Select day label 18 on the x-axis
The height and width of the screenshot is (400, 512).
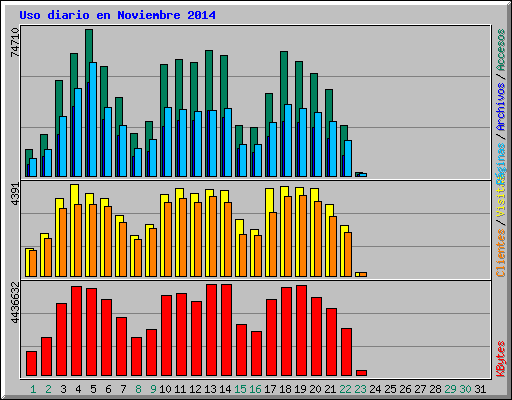pyautogui.click(x=285, y=389)
